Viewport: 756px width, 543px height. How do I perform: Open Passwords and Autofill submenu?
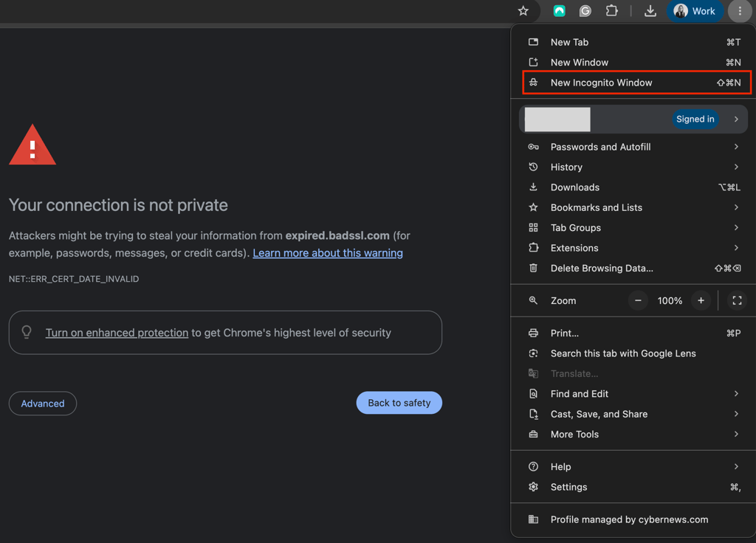pos(633,147)
